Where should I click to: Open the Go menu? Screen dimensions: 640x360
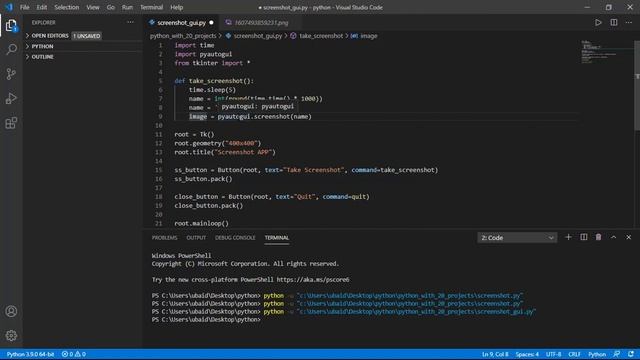click(x=111, y=7)
